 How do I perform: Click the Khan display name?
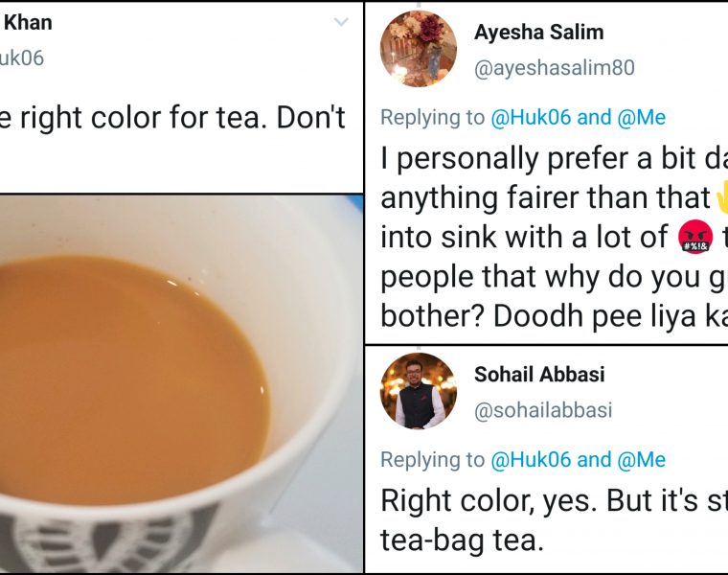pyautogui.click(x=29, y=22)
